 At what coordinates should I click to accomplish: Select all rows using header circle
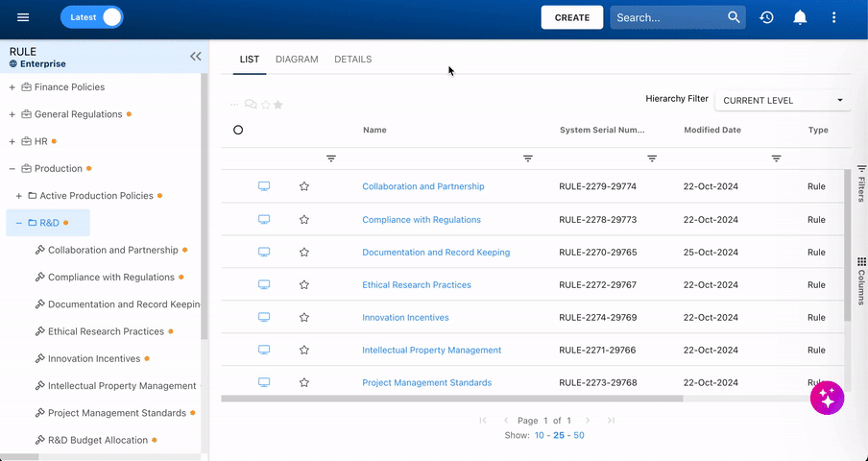[x=238, y=130]
